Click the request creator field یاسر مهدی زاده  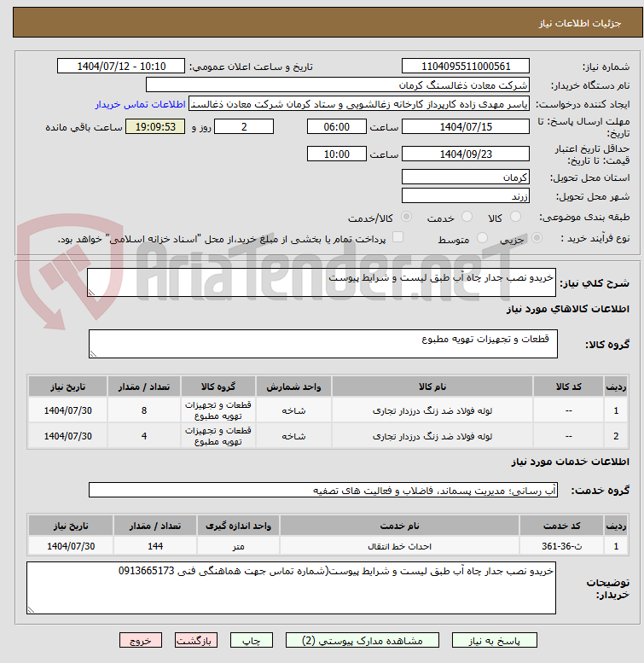point(359,104)
